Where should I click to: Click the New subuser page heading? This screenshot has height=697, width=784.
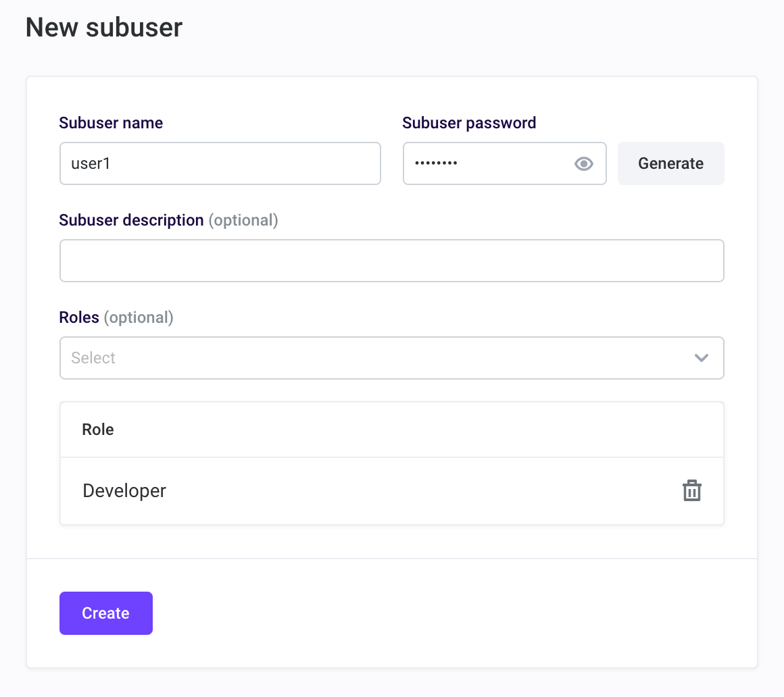[x=103, y=27]
